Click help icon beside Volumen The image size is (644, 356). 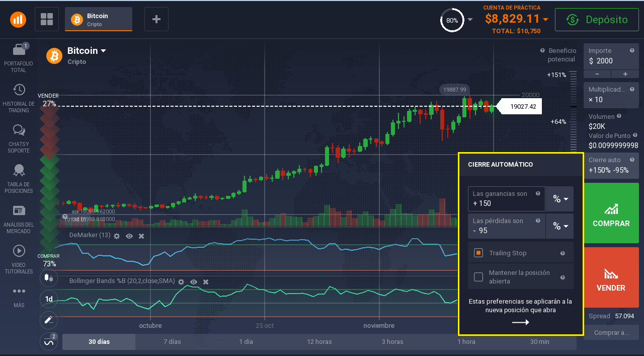tap(619, 116)
